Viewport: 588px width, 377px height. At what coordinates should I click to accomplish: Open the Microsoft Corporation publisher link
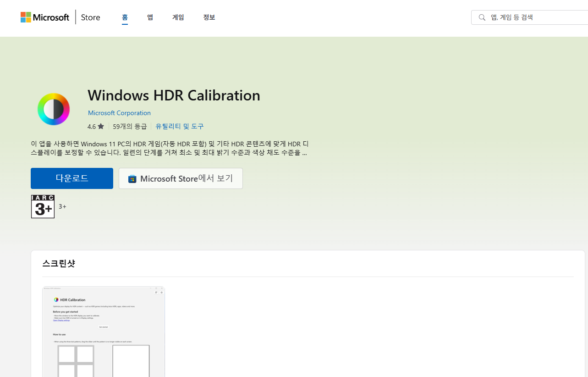119,113
